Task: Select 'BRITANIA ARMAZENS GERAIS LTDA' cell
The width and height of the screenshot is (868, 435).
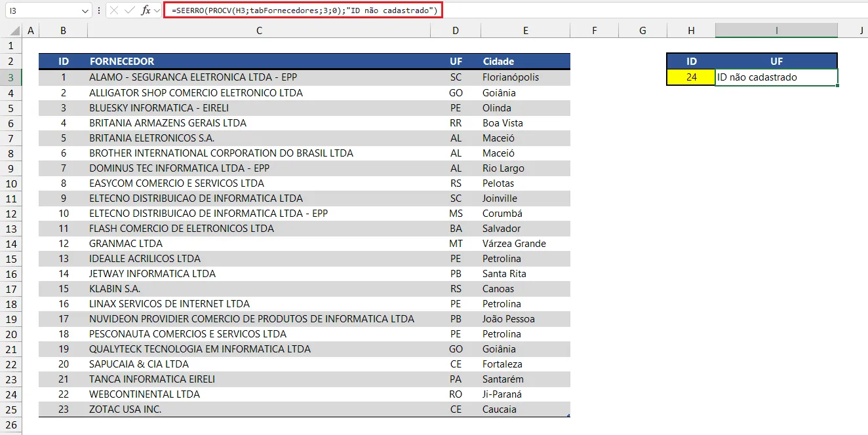Action: [260, 123]
